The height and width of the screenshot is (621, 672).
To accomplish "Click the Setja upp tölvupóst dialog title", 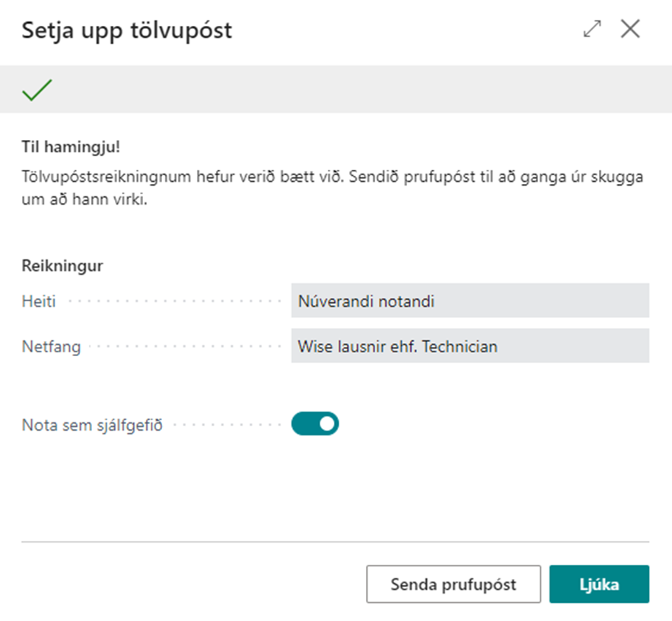I will pos(126,30).
